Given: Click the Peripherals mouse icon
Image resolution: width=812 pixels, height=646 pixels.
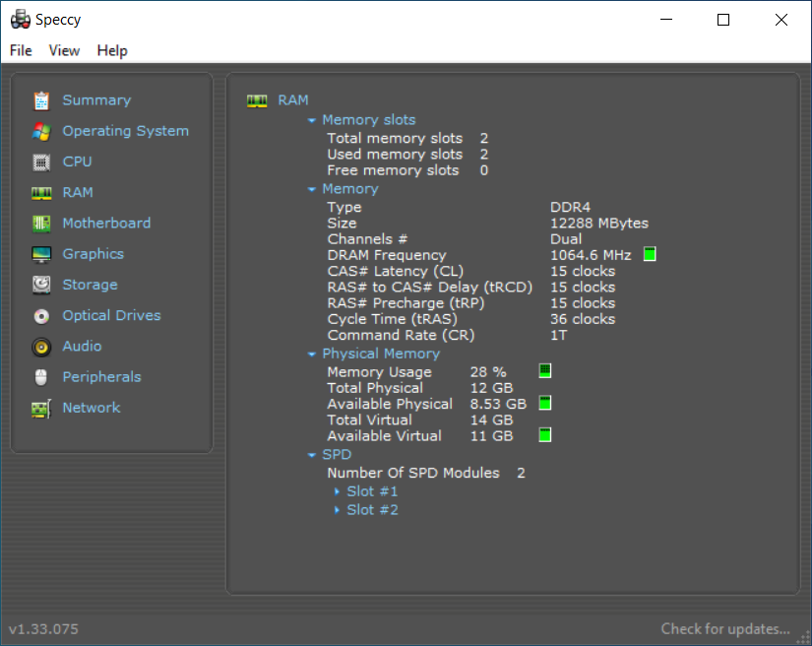Looking at the screenshot, I should [x=41, y=377].
